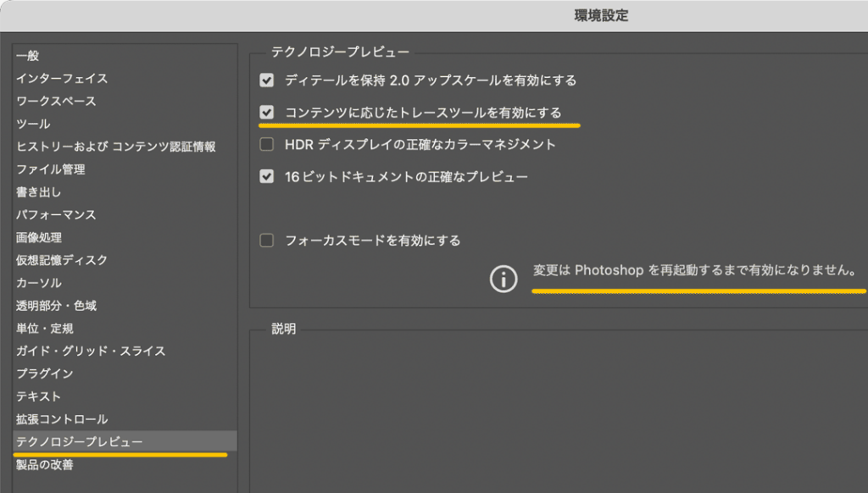
Task: Go to ファイル管理 preferences
Action: (51, 169)
